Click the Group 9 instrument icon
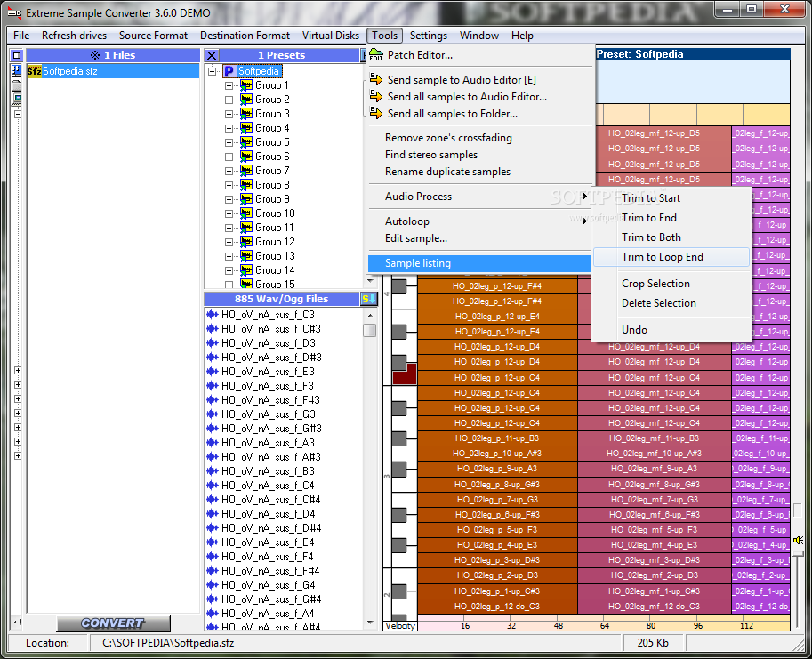812x659 pixels. pyautogui.click(x=246, y=199)
